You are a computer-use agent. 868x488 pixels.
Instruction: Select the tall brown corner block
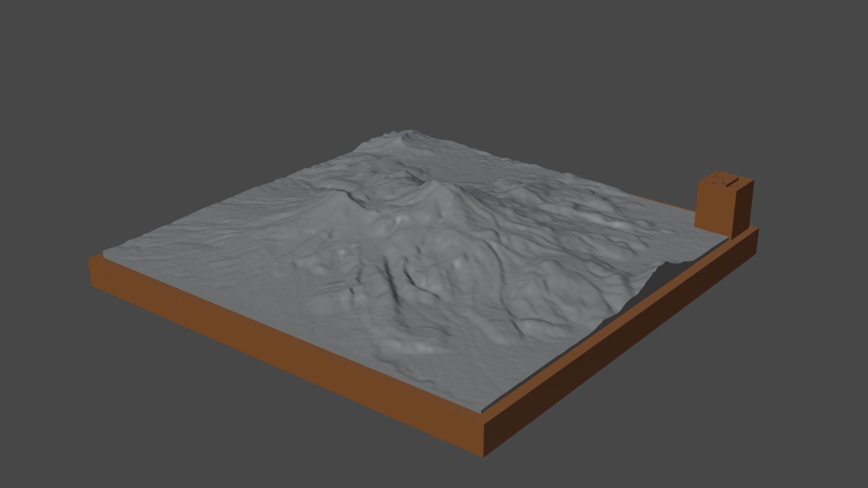pyautogui.click(x=725, y=204)
